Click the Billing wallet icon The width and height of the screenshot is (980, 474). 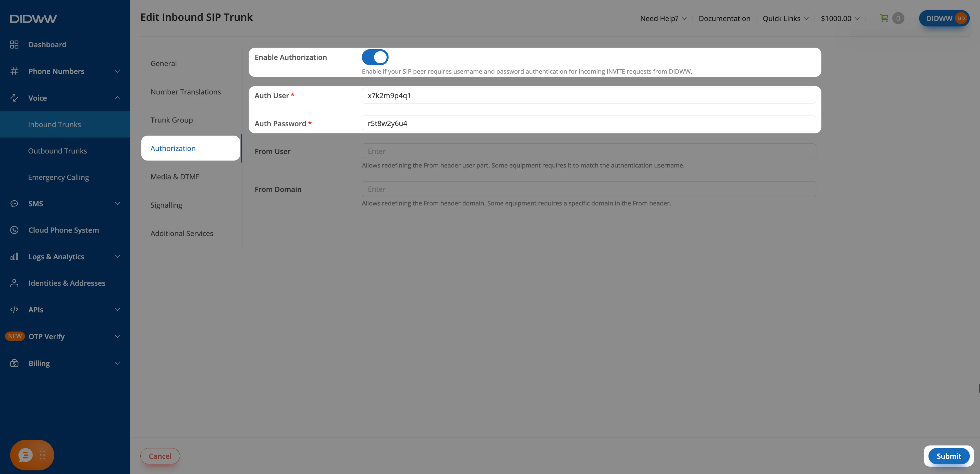coord(14,363)
